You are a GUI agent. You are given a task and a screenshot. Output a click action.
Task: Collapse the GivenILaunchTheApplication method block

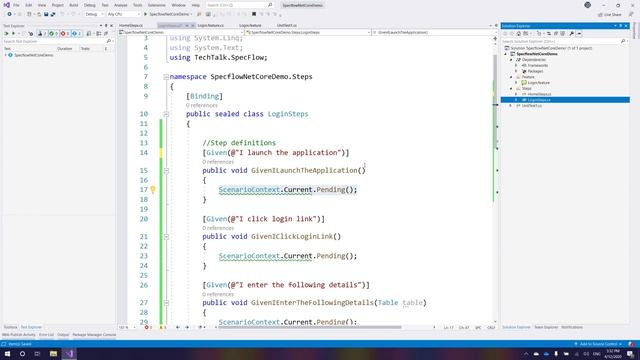[166, 171]
